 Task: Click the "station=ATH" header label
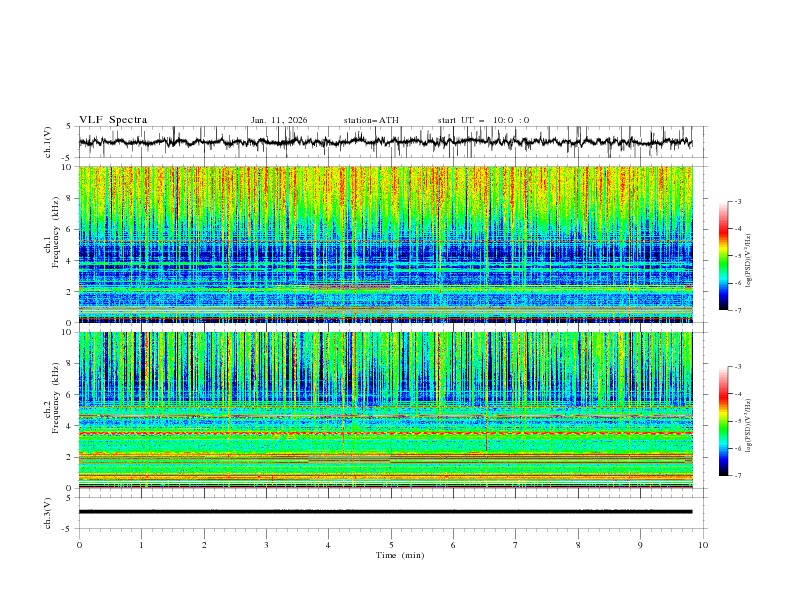(x=371, y=120)
